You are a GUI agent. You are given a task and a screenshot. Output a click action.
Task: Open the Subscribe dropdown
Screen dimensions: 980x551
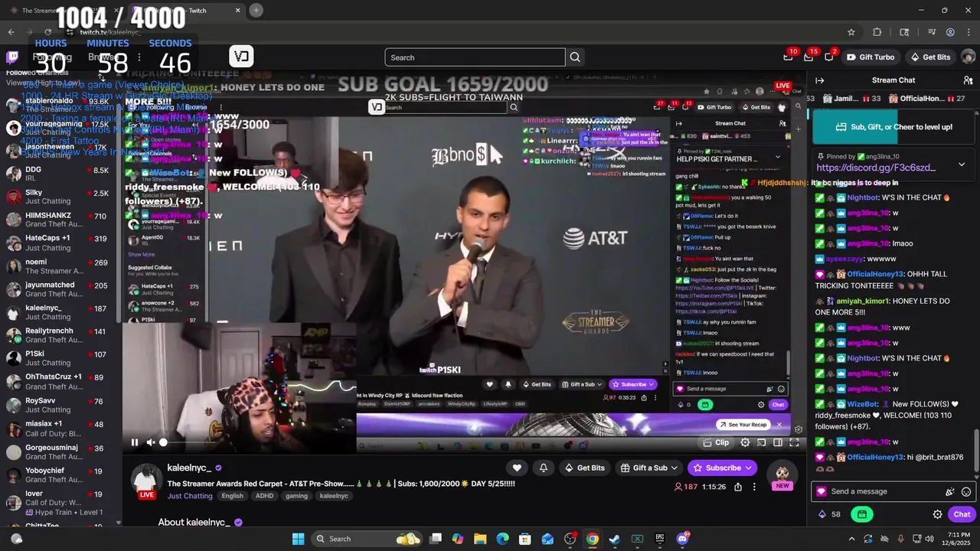pyautogui.click(x=722, y=468)
